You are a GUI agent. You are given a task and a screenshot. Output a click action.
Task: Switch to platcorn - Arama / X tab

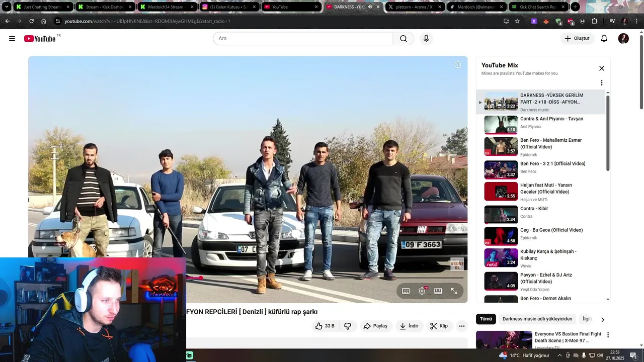415,7
